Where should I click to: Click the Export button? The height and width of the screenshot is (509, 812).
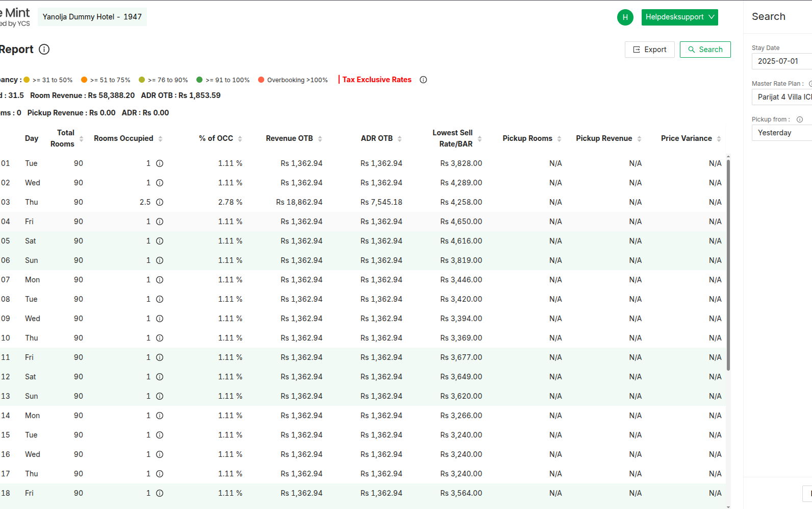(x=649, y=50)
